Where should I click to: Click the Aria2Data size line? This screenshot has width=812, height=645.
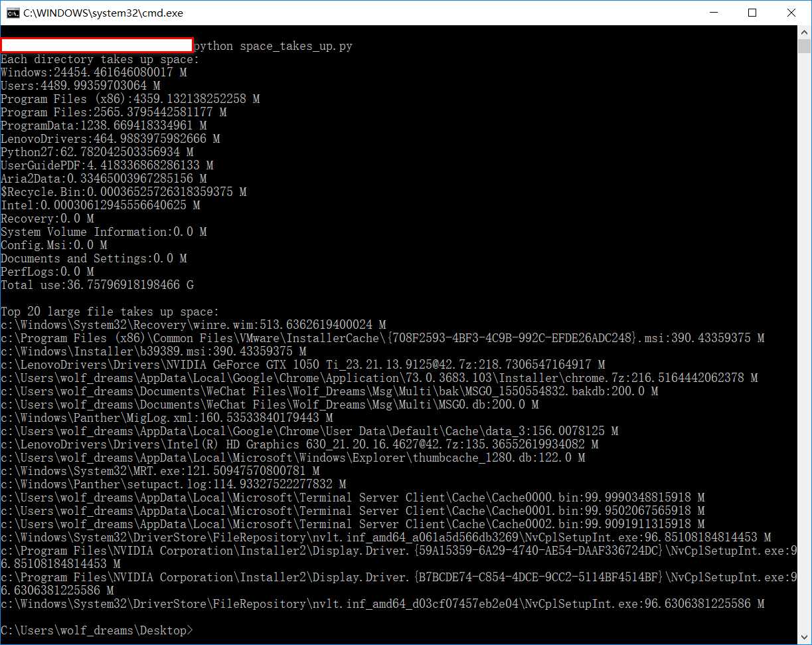pyautogui.click(x=104, y=179)
